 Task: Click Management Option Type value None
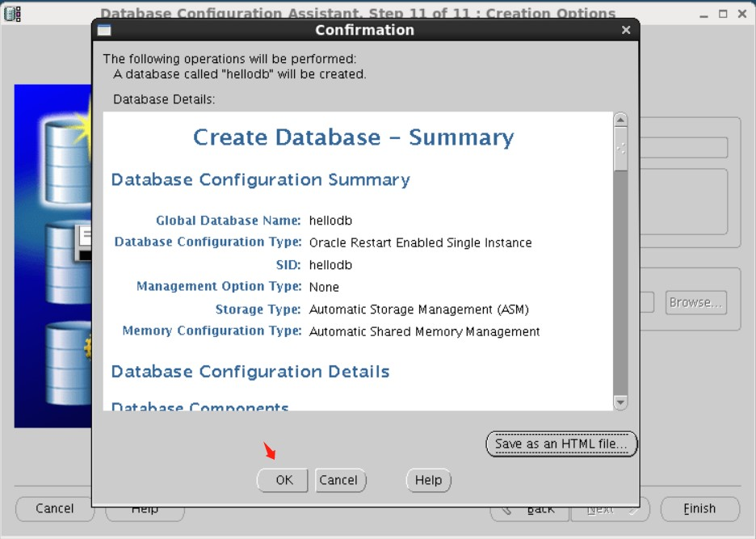324,287
